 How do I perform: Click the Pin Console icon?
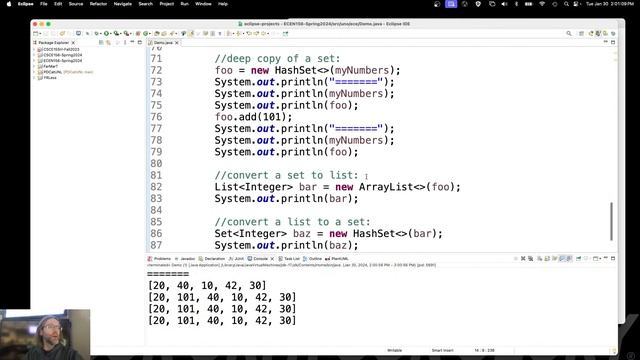(578, 259)
